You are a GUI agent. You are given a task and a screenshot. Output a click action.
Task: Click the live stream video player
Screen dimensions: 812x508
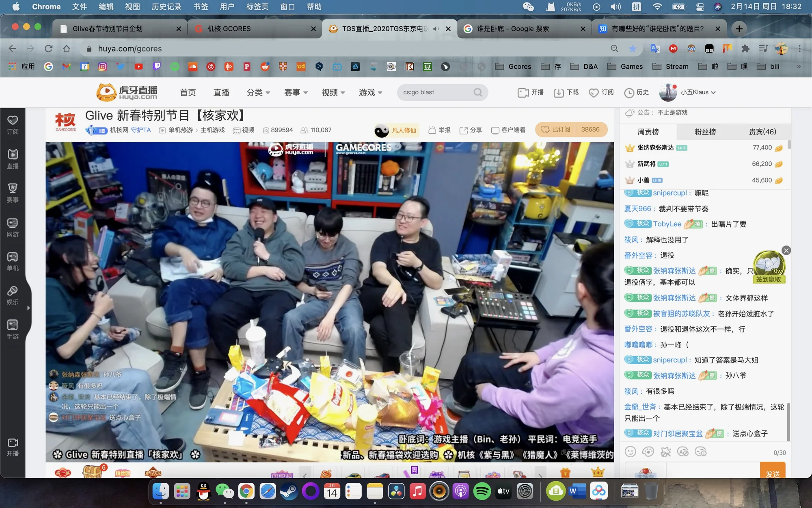(330, 302)
